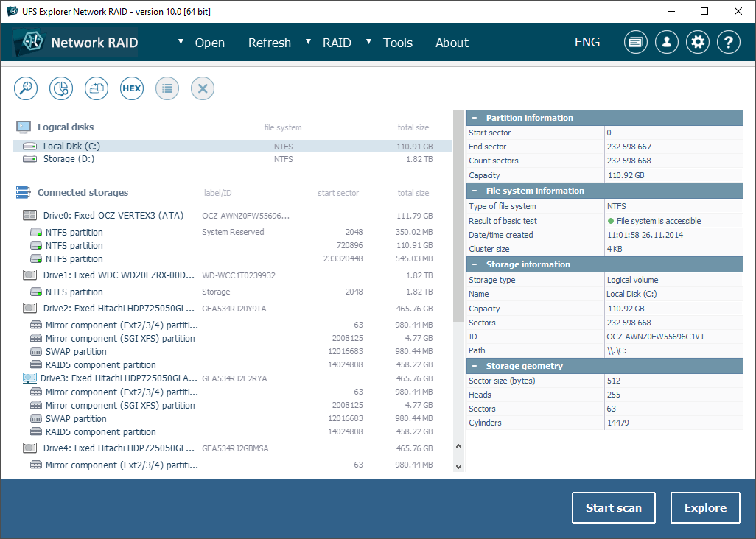The image size is (756, 539).
Task: Click the Drive4 Hitachi drive icon
Action: (x=30, y=448)
